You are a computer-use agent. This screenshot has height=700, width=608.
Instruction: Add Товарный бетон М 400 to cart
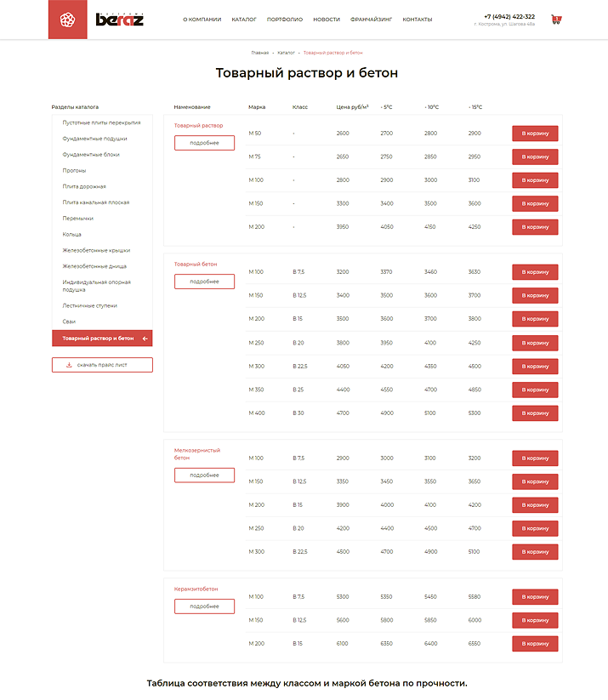[535, 413]
